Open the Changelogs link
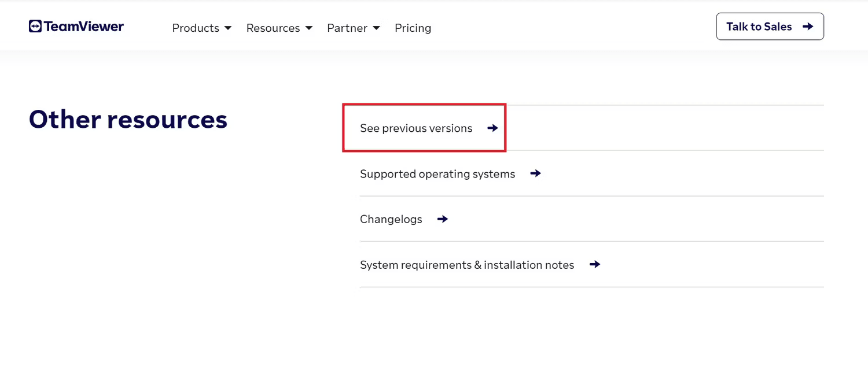Image resolution: width=868 pixels, height=370 pixels. (x=391, y=219)
